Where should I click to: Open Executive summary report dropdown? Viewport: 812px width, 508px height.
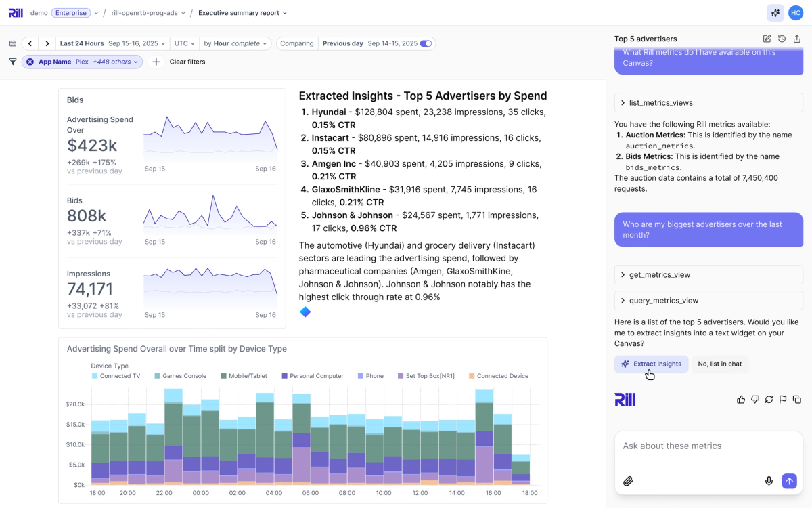point(242,13)
